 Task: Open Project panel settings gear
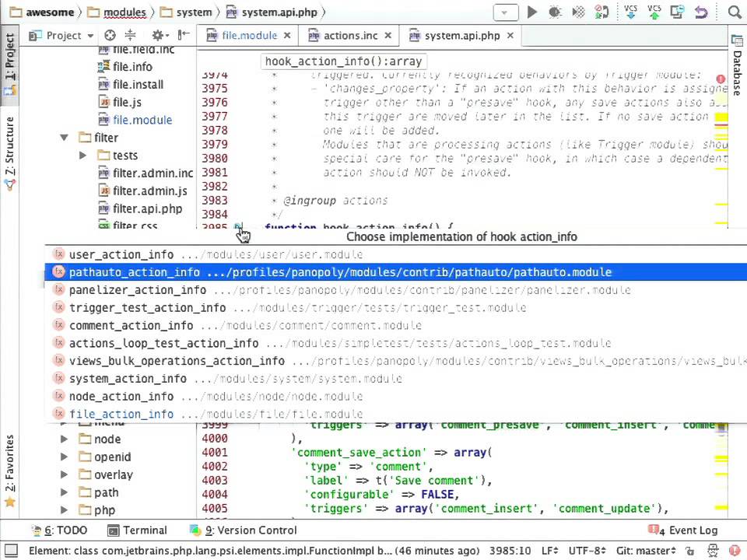pyautogui.click(x=160, y=35)
